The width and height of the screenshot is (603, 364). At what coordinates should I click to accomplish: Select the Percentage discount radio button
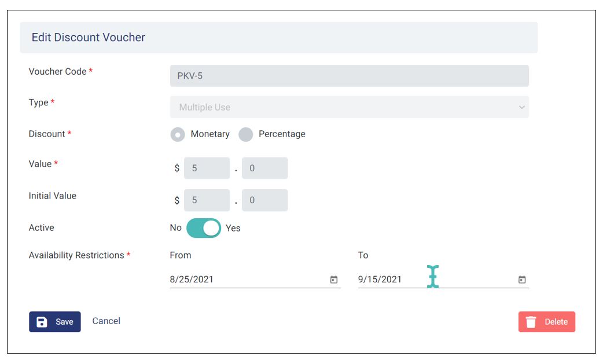pos(246,134)
